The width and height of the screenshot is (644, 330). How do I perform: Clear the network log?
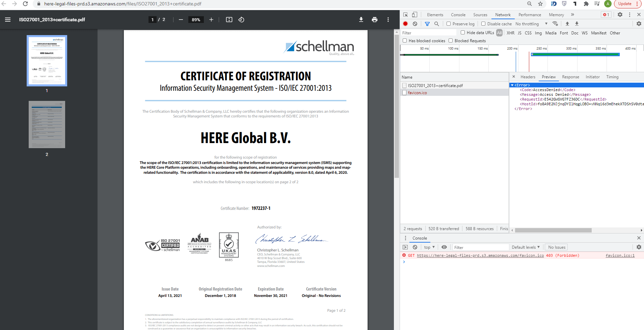coord(415,24)
